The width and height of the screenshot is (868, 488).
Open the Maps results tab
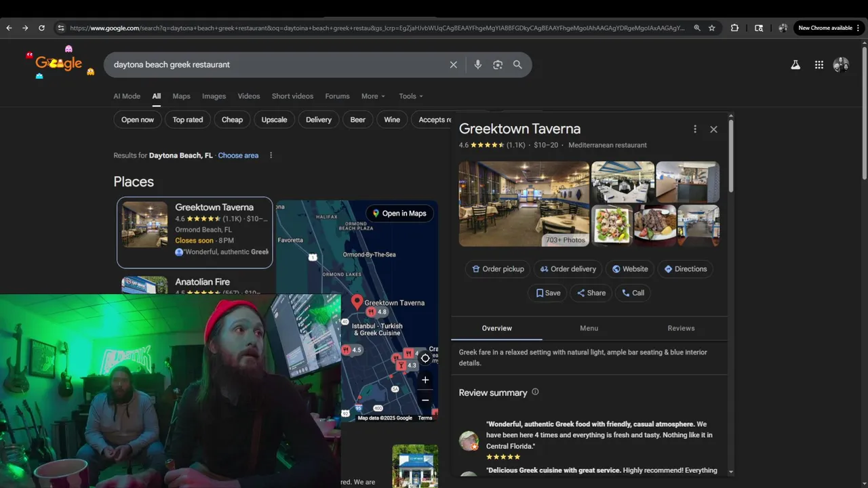point(181,96)
